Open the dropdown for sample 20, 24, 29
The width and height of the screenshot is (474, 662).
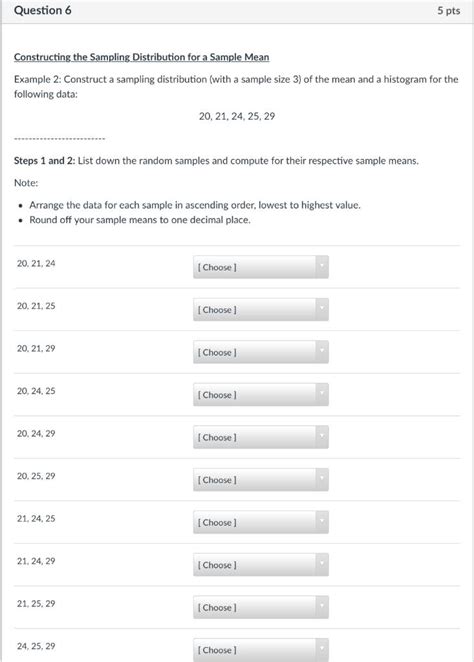[x=260, y=438]
